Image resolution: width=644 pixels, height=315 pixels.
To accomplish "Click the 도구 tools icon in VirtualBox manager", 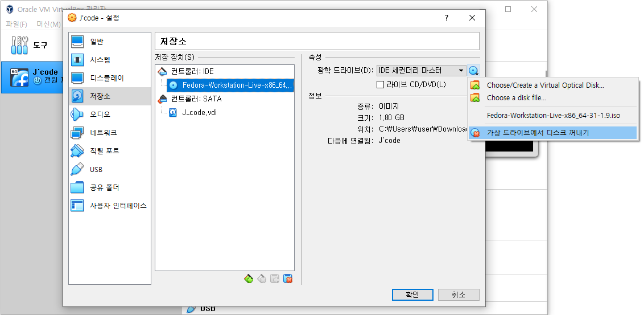I will [x=19, y=45].
